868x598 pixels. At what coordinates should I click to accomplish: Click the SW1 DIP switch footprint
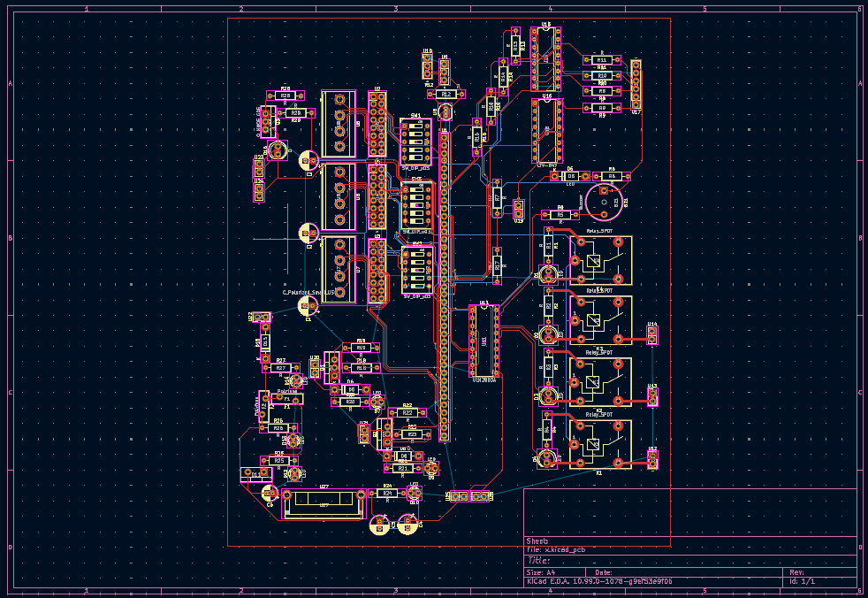[x=415, y=142]
